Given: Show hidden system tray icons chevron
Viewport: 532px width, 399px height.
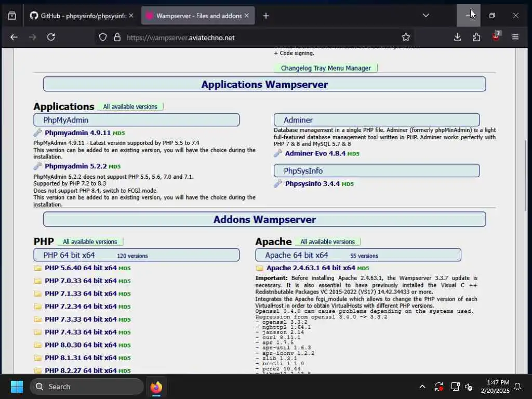Looking at the screenshot, I should (x=422, y=387).
